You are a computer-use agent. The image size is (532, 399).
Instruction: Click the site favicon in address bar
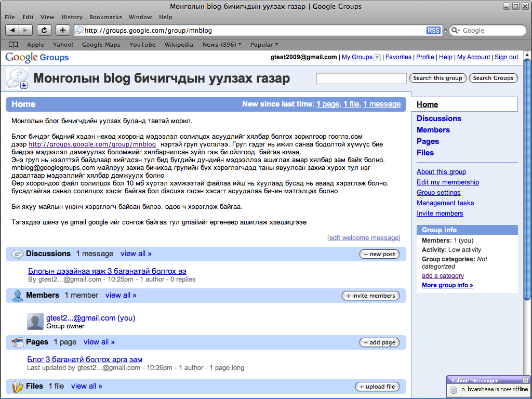coord(79,30)
